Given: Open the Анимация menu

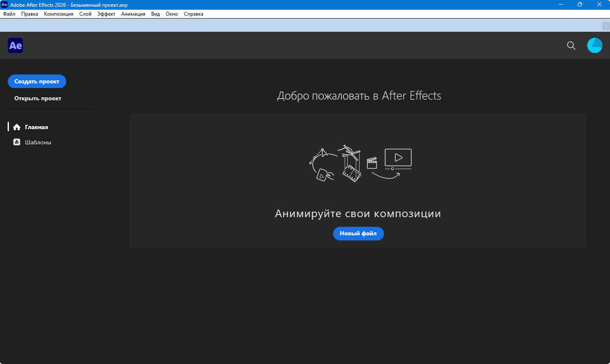Looking at the screenshot, I should [133, 14].
